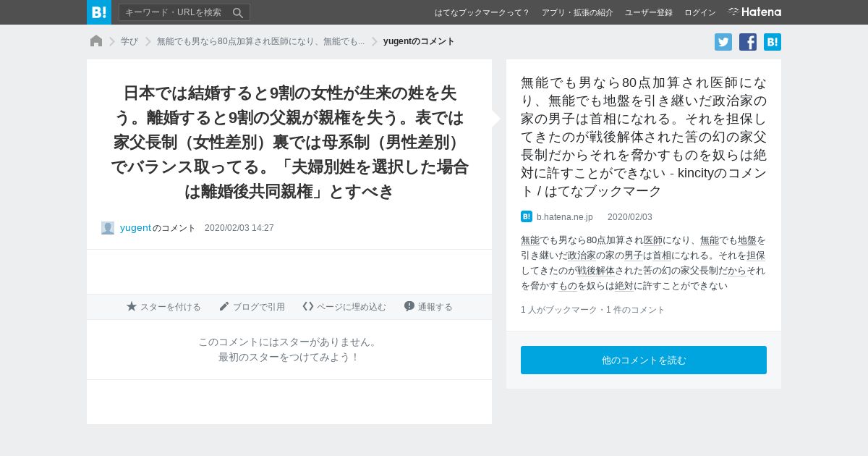Share on Twitter icon
868x456 pixels.
[723, 42]
